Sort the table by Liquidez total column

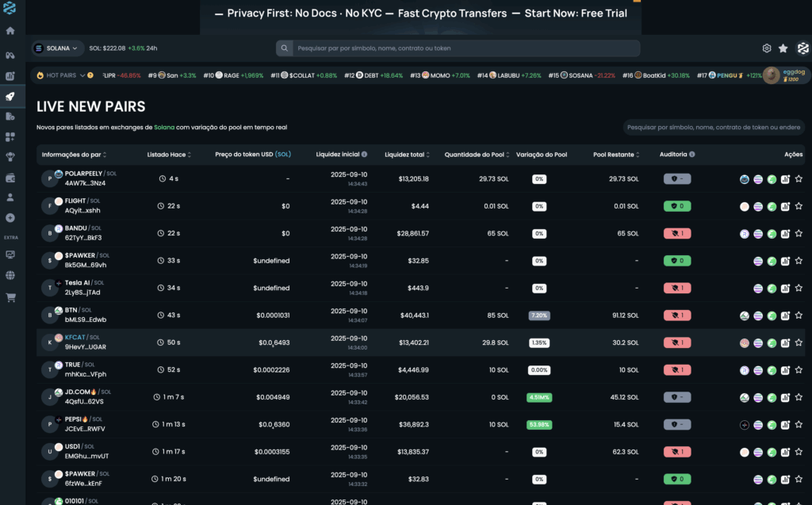pyautogui.click(x=408, y=155)
